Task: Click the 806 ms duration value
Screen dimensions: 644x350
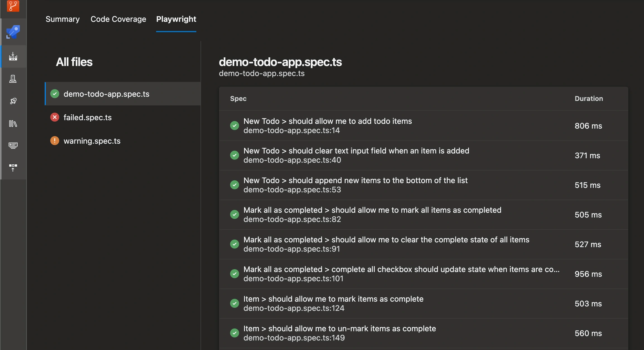Action: [x=588, y=126]
